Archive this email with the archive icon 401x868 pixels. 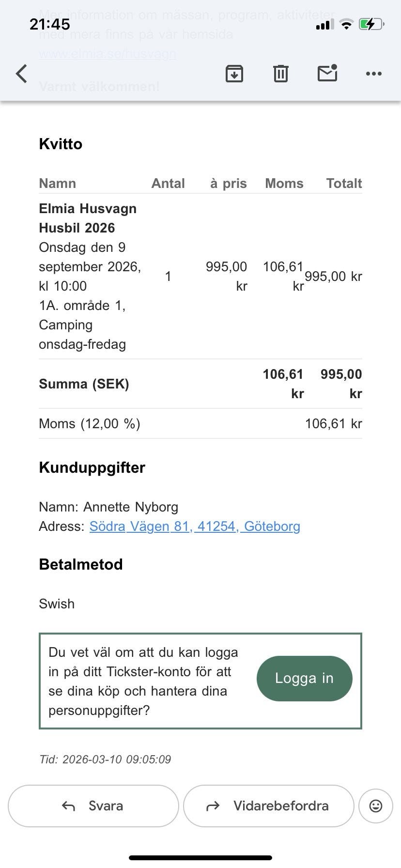[x=234, y=74]
